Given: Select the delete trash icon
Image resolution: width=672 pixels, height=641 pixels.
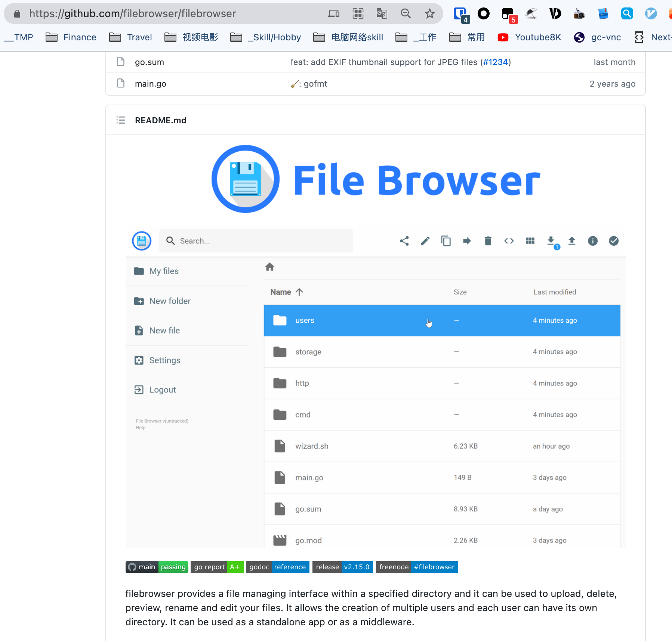Looking at the screenshot, I should [488, 241].
